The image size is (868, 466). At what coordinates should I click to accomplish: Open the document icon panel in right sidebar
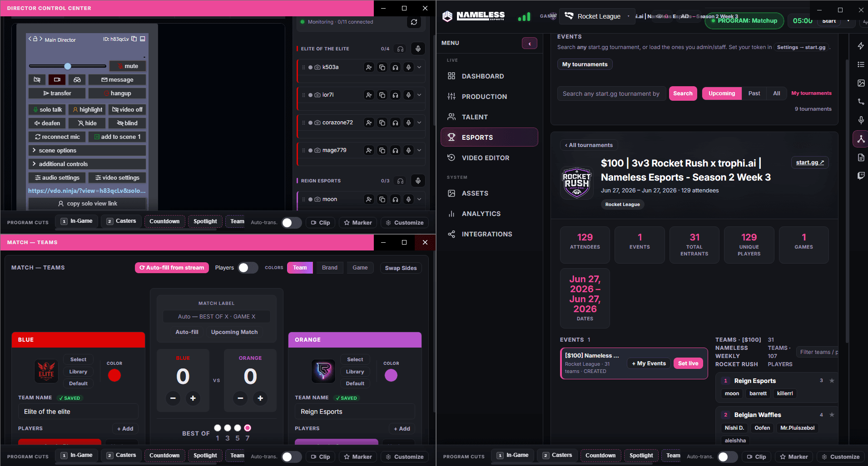point(861,157)
